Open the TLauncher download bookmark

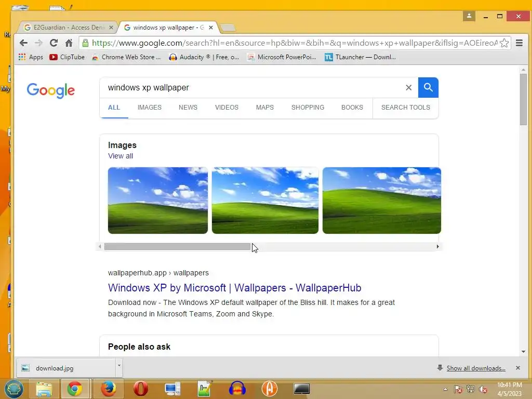pos(361,57)
